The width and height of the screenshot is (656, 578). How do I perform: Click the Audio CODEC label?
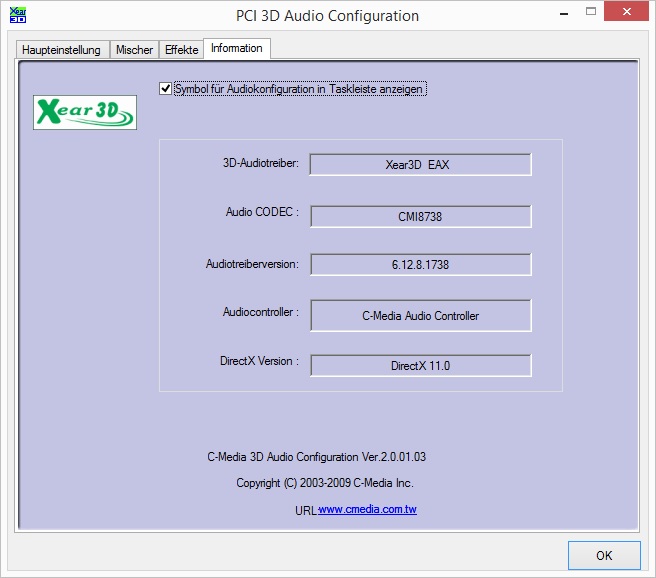[262, 212]
